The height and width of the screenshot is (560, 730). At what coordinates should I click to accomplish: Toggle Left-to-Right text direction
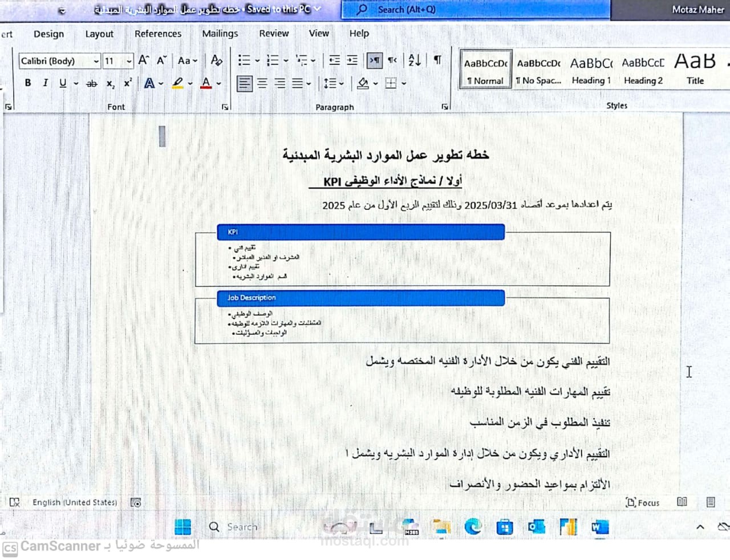[374, 60]
